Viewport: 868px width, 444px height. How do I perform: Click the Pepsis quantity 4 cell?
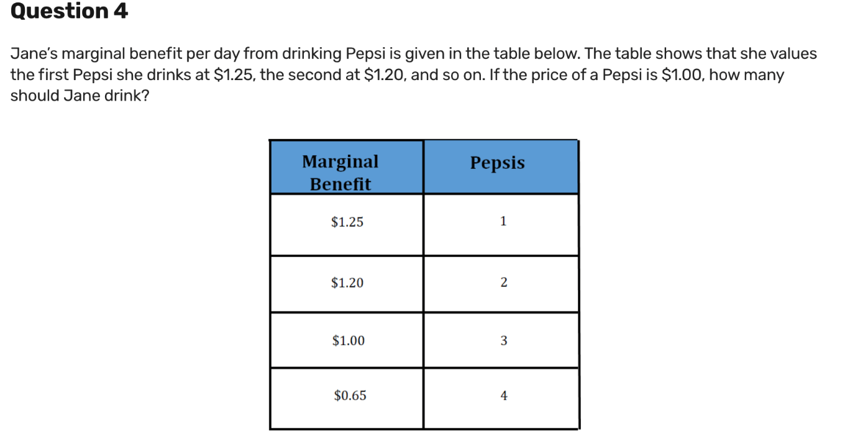click(501, 398)
